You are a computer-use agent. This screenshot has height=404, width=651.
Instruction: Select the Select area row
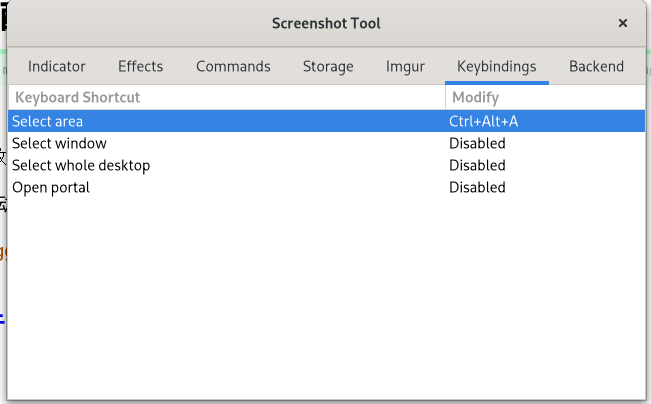coord(326,121)
